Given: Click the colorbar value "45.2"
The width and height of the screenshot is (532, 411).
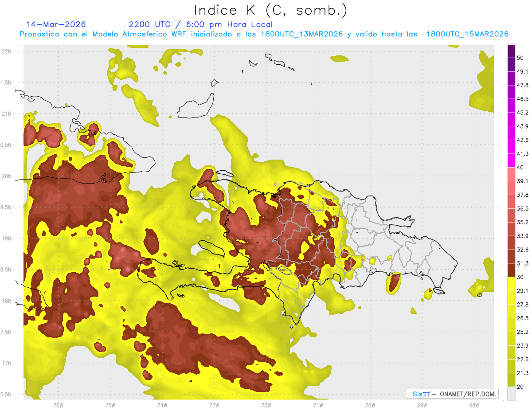Looking at the screenshot, I should tap(523, 113).
